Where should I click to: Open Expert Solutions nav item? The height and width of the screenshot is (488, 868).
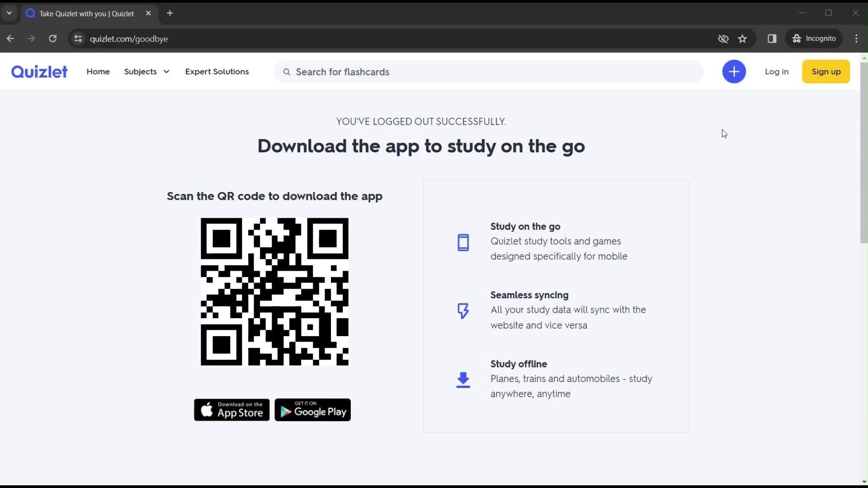tap(217, 71)
